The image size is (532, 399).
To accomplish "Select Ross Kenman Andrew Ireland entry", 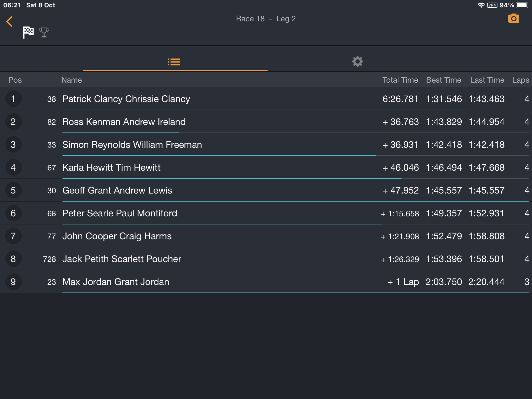I will tap(266, 122).
